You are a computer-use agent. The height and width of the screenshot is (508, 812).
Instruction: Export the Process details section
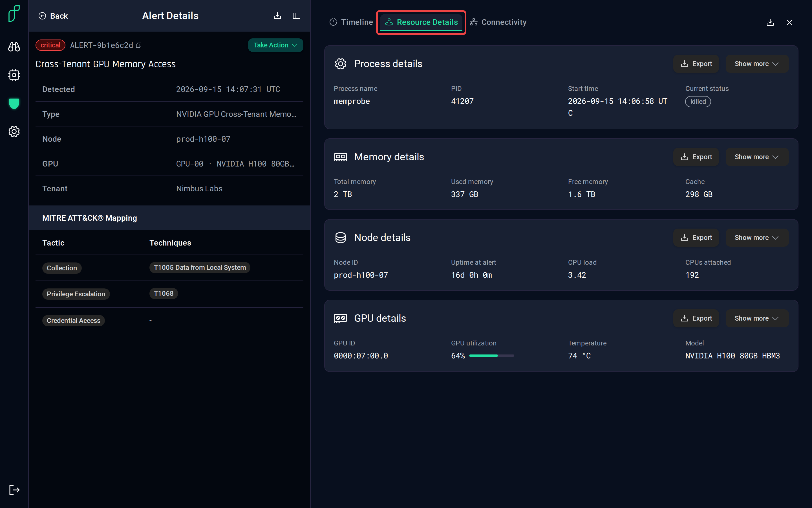(696, 64)
